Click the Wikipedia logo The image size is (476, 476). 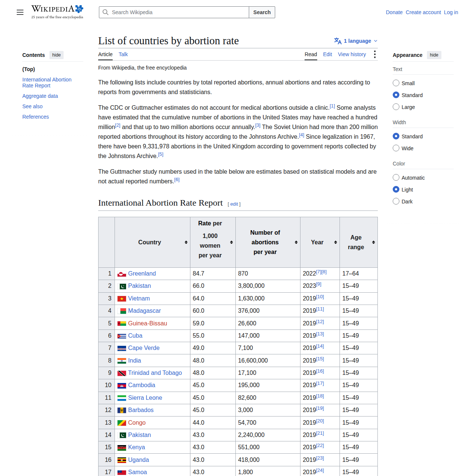(x=57, y=12)
